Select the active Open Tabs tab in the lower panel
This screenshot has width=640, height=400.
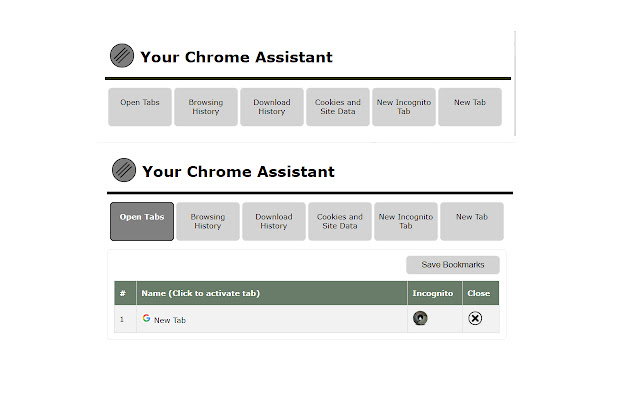[142, 222]
